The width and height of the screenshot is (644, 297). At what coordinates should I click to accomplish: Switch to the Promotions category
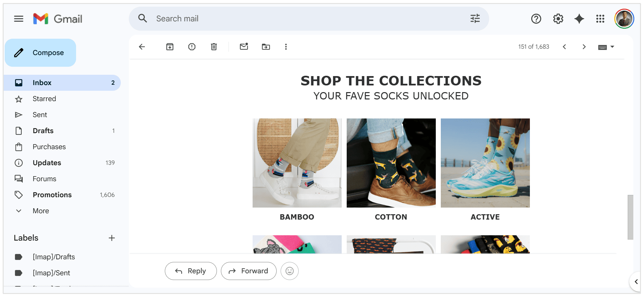coord(52,195)
